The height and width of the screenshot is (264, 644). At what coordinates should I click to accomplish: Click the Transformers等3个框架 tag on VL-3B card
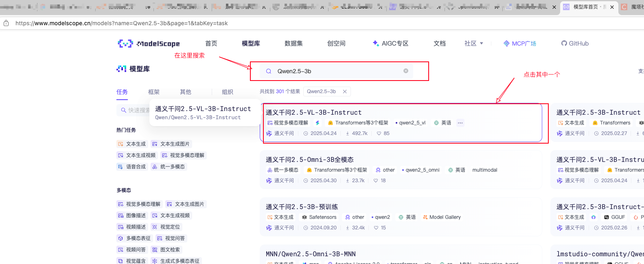[x=358, y=123]
